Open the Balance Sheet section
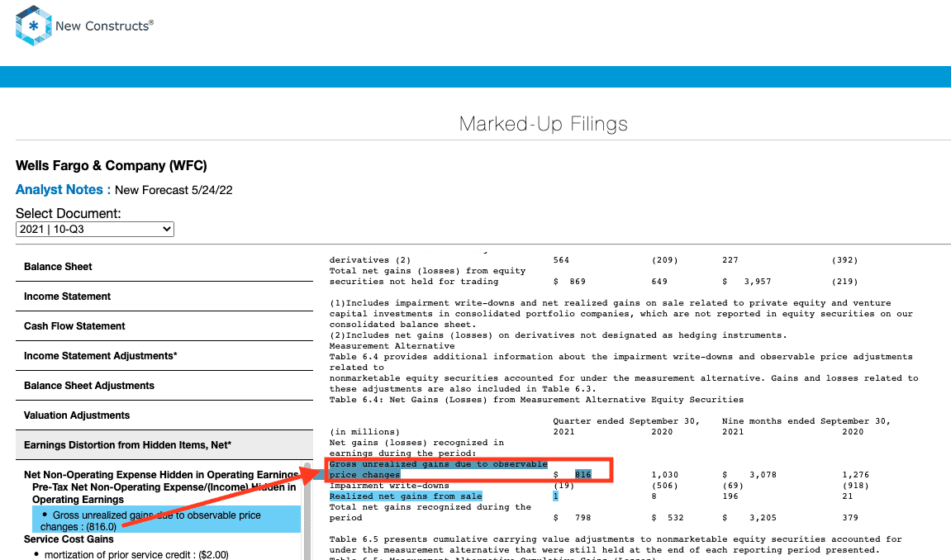 click(164, 267)
